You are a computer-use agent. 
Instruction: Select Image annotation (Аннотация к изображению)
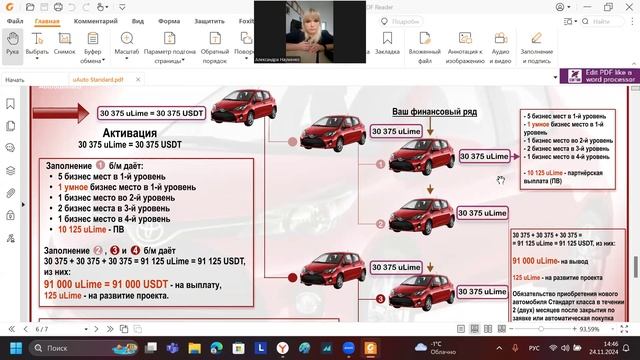(x=465, y=47)
